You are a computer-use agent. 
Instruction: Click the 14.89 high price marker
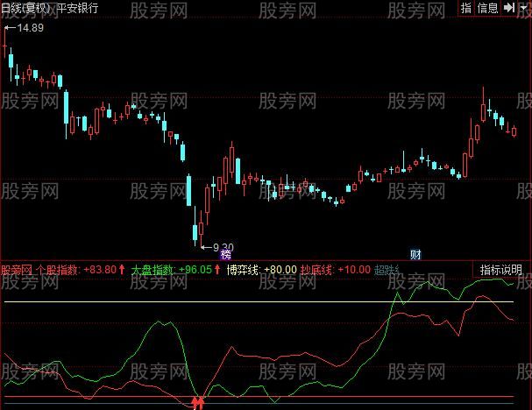click(26, 29)
